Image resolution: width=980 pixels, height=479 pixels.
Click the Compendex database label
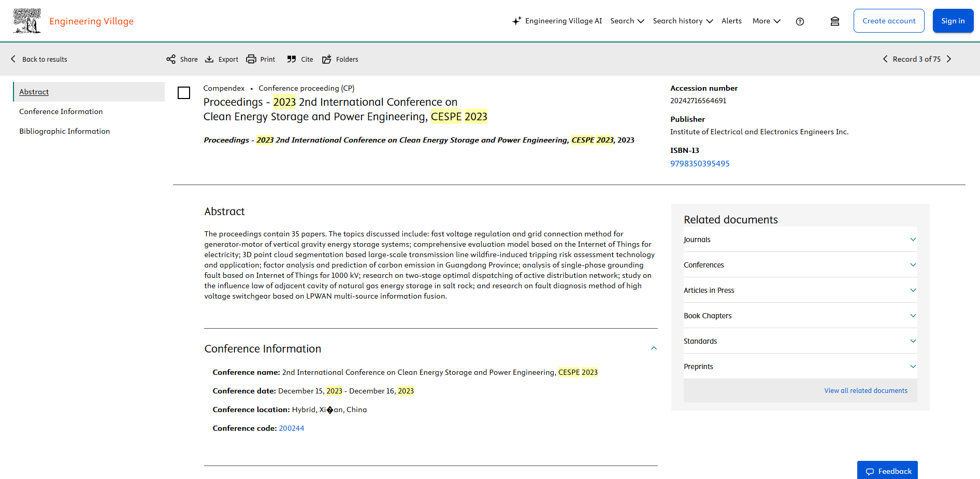point(224,88)
